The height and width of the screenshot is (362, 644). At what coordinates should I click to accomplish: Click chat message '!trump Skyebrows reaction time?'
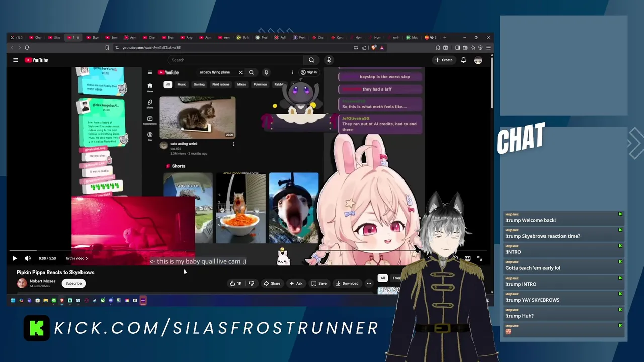[543, 236]
